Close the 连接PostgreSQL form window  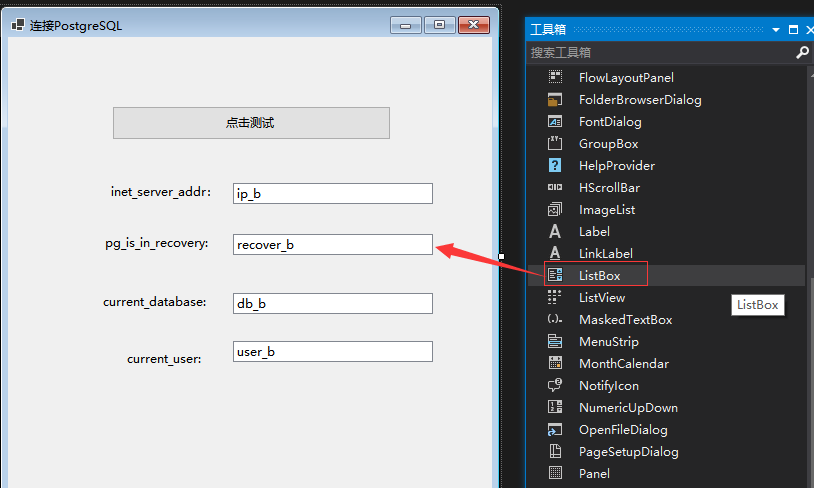(474, 25)
